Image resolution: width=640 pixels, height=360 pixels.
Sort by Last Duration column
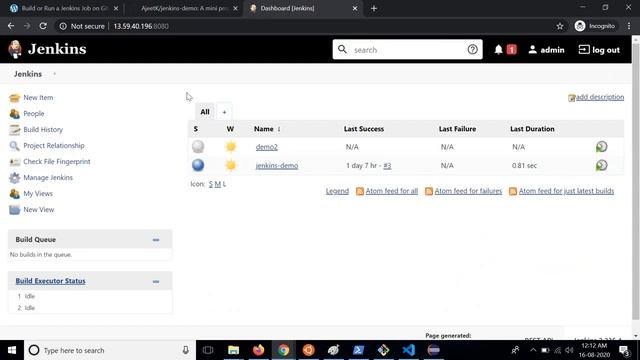[x=532, y=129]
